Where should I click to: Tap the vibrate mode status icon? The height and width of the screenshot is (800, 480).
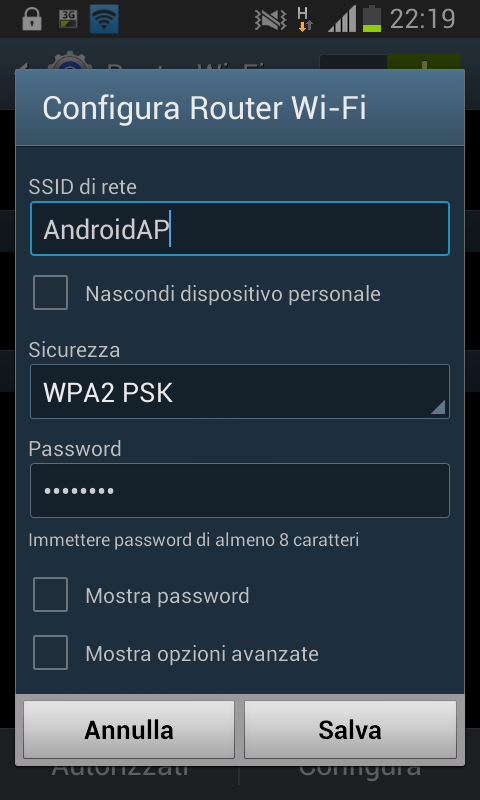270,19
